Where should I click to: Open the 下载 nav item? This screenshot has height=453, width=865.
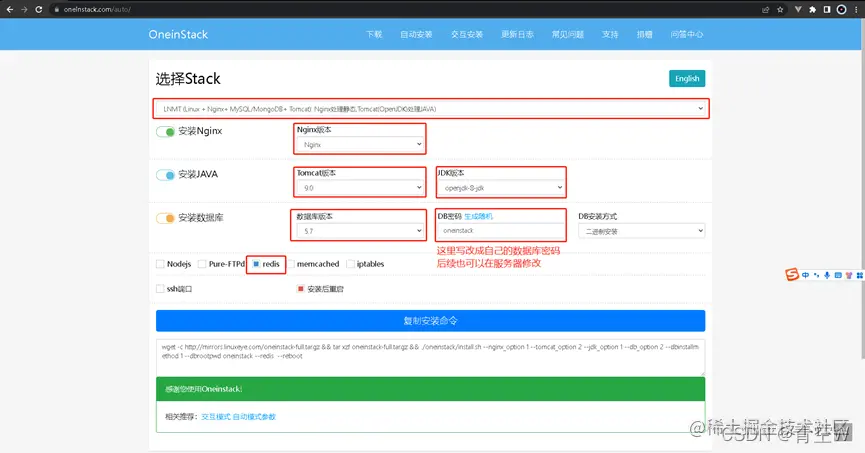(374, 34)
